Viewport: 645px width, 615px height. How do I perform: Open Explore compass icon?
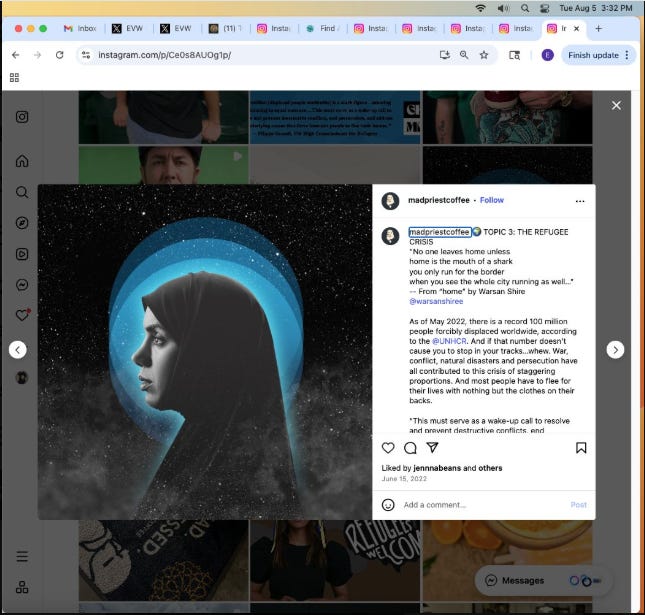22,223
